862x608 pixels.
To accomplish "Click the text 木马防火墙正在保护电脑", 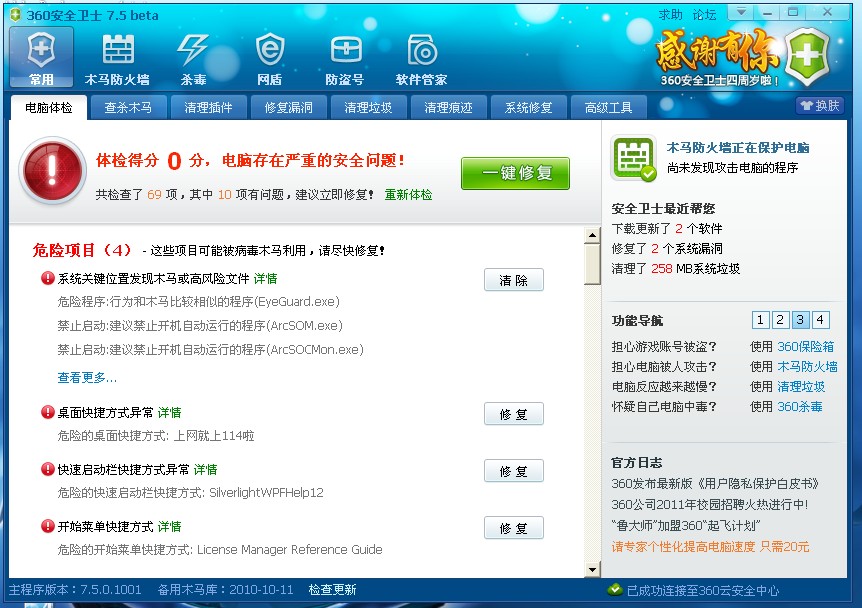I will [x=738, y=148].
